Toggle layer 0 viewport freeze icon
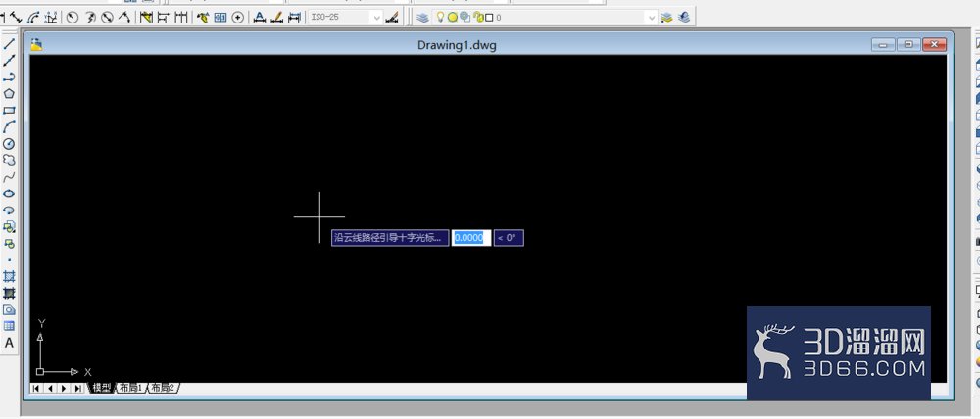Image resolution: width=980 pixels, height=419 pixels. click(x=465, y=17)
